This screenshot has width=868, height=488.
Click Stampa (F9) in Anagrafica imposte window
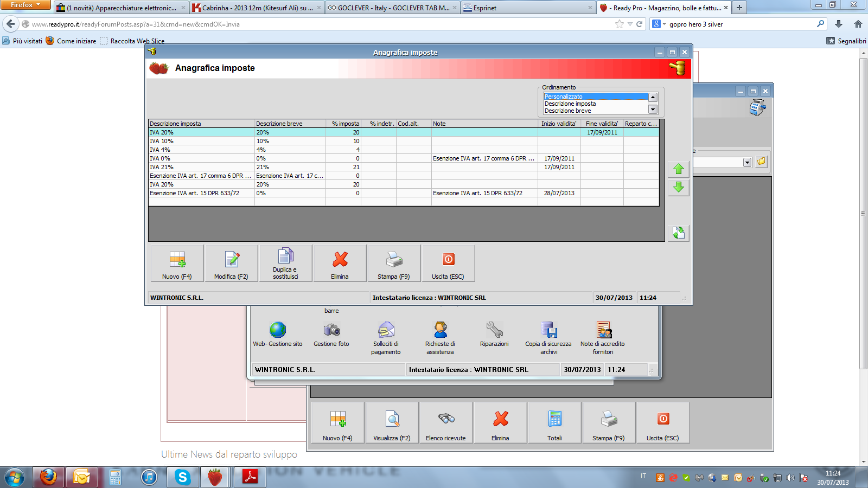(394, 263)
